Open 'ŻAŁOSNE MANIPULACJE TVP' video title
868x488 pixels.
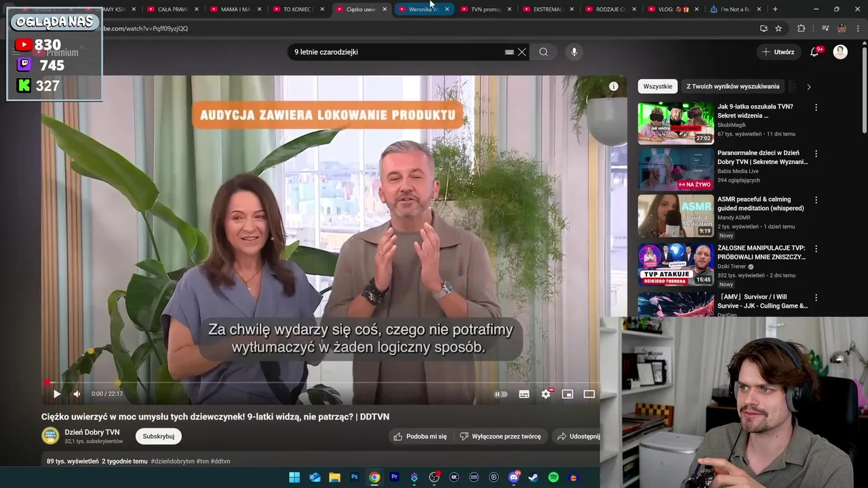coord(762,253)
